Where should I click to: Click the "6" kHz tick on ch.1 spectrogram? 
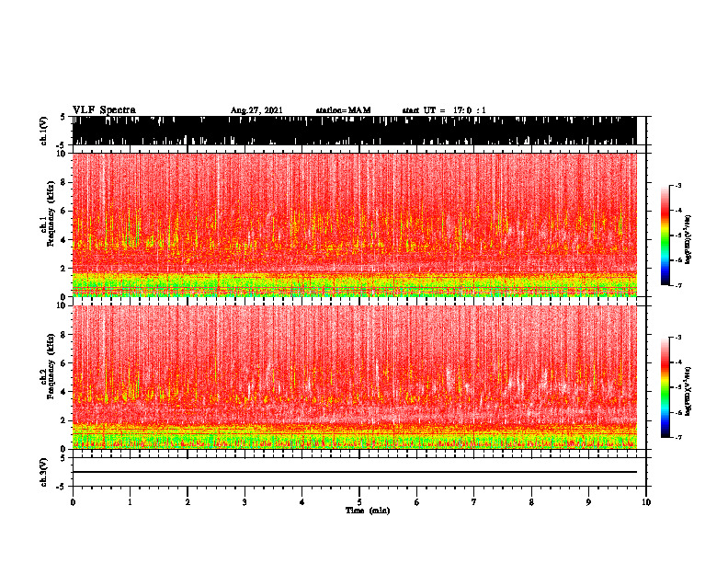[x=64, y=212]
